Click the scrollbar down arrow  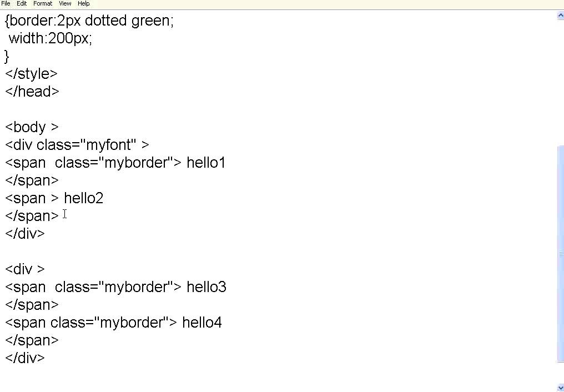click(560, 388)
